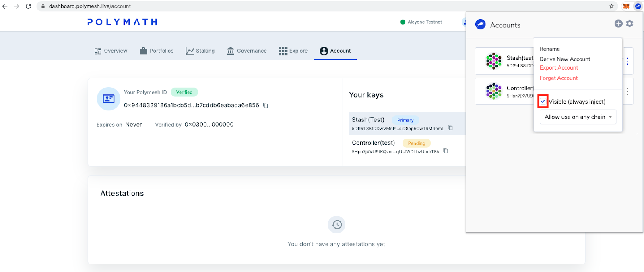Reload the current page

[28, 6]
